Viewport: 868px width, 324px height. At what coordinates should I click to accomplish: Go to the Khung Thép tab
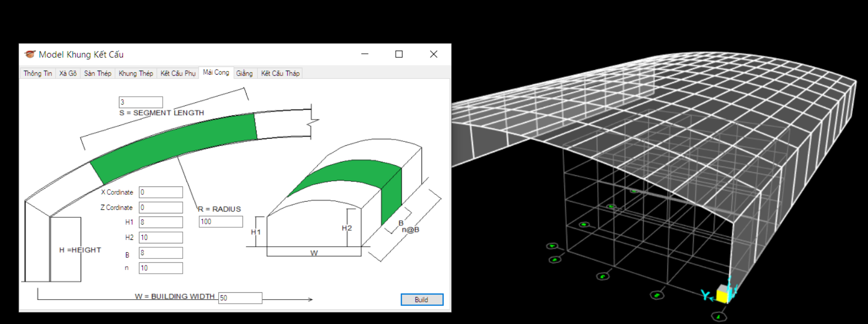click(136, 73)
